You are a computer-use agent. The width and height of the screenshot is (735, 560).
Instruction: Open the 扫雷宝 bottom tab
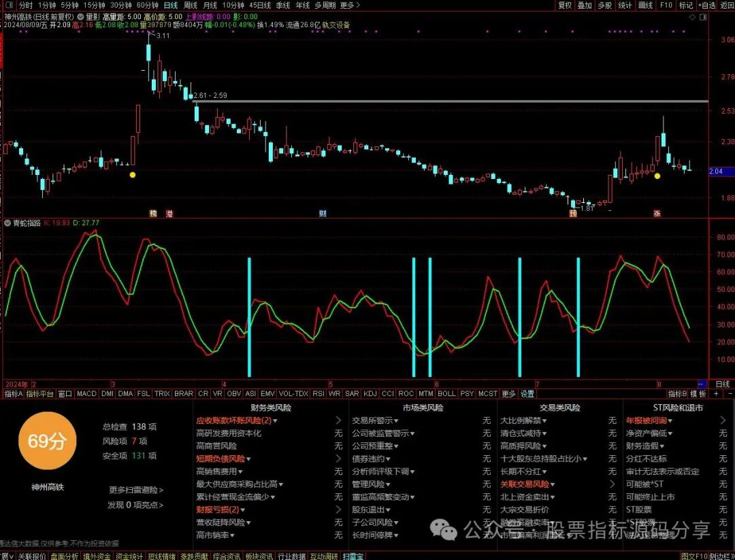tap(353, 556)
